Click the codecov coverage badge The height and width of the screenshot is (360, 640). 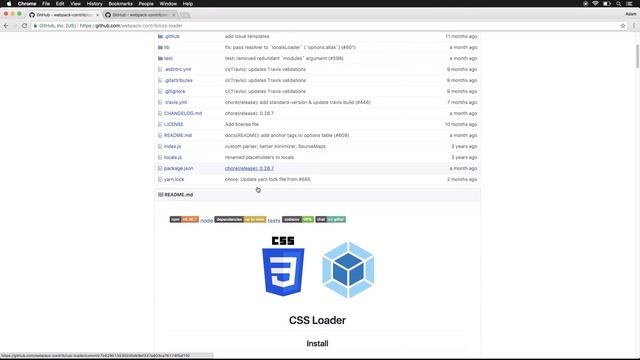(x=298, y=220)
